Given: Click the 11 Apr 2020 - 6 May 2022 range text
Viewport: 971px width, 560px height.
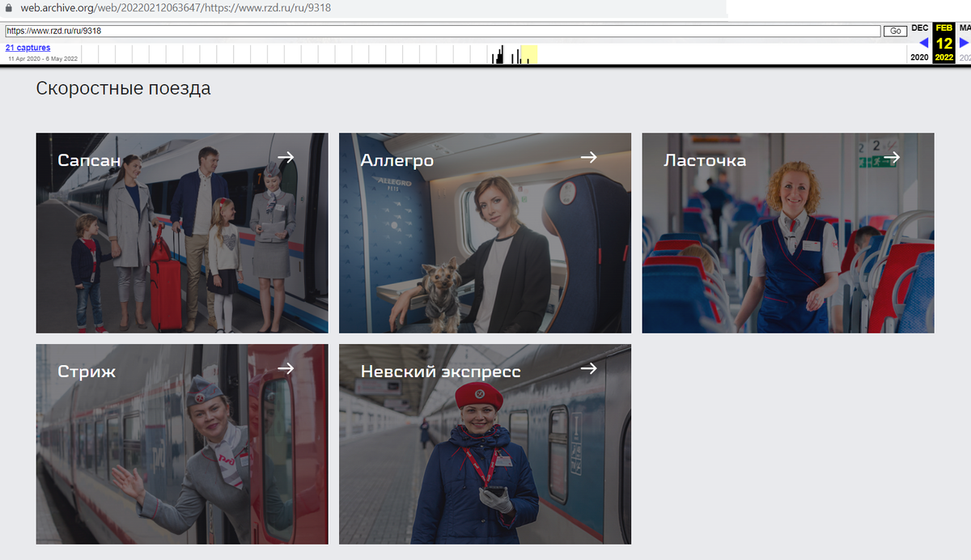Looking at the screenshot, I should [x=43, y=58].
